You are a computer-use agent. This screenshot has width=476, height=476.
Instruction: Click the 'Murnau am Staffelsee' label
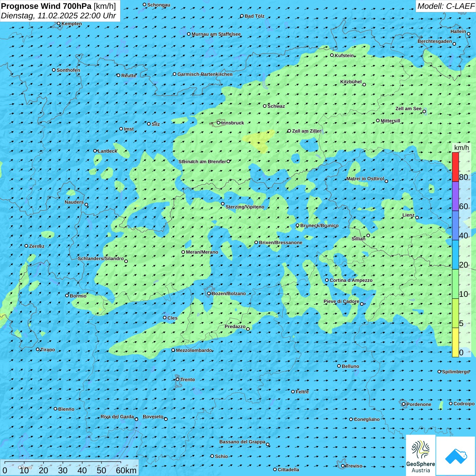[x=216, y=34]
